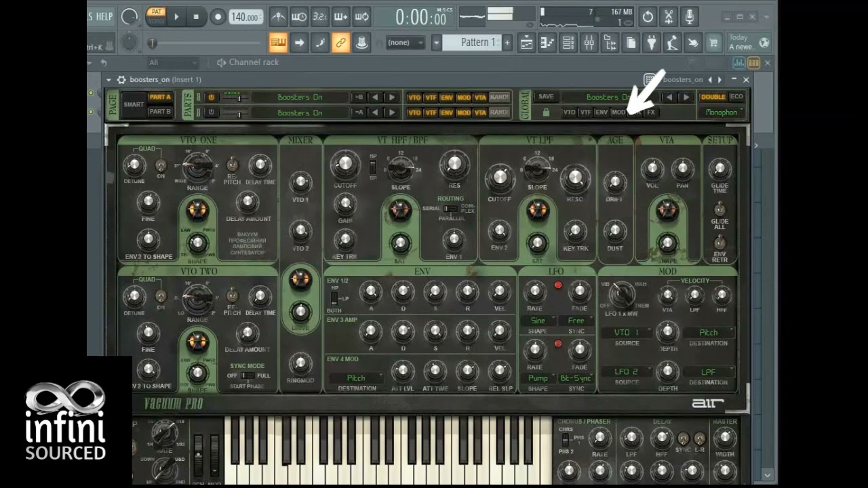The width and height of the screenshot is (868, 488).
Task: Toggle the DOUBLE mode button
Action: click(713, 97)
